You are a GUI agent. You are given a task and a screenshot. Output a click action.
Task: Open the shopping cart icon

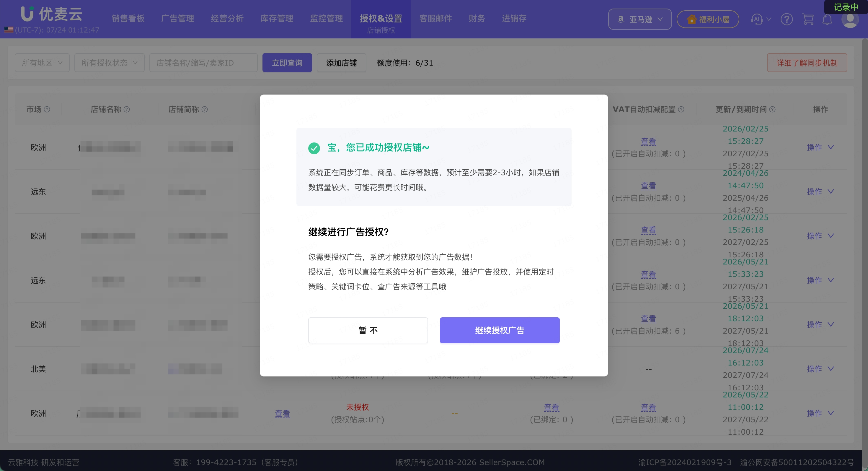click(x=808, y=19)
